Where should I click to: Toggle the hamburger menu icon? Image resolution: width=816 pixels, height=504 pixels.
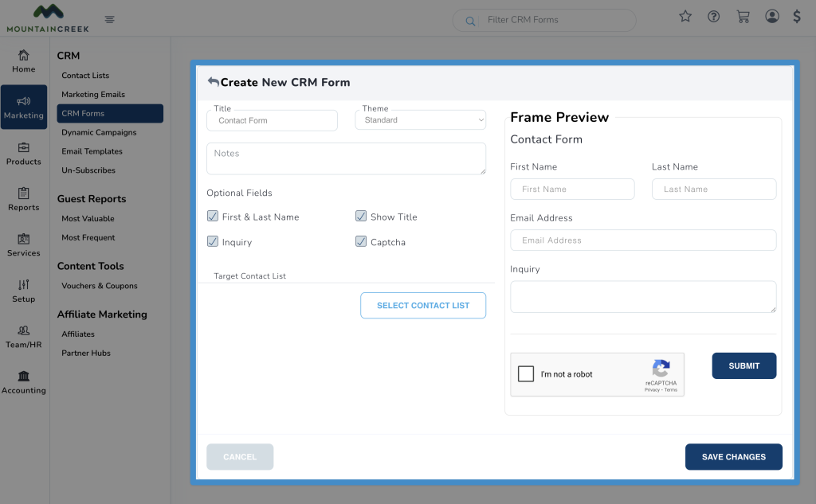pos(109,20)
